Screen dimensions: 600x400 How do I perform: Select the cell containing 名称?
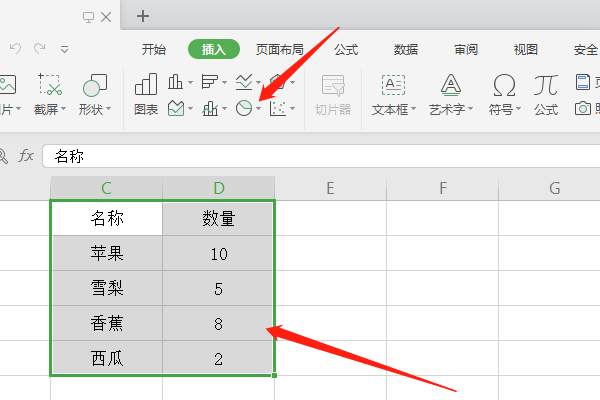click(107, 218)
